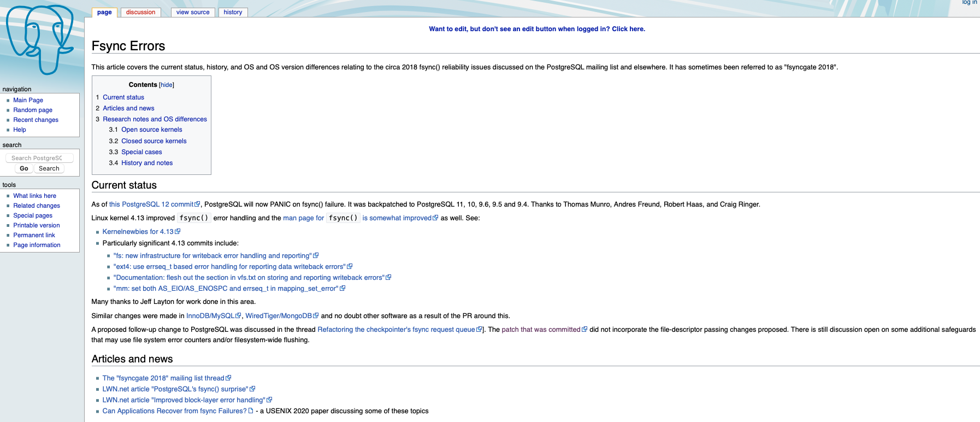This screenshot has height=422, width=980.
Task: Click external-link icon after ext4 errseq_t commit
Action: (350, 267)
